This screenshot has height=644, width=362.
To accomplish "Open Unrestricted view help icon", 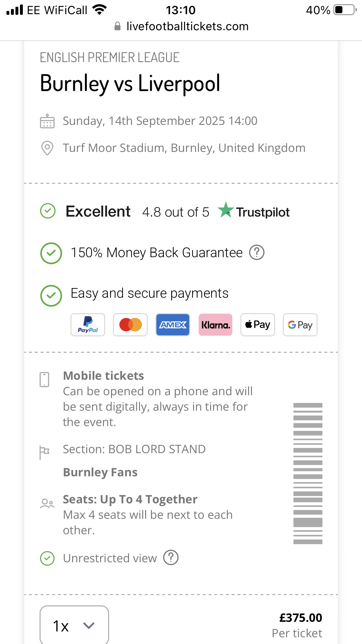I will (x=171, y=558).
